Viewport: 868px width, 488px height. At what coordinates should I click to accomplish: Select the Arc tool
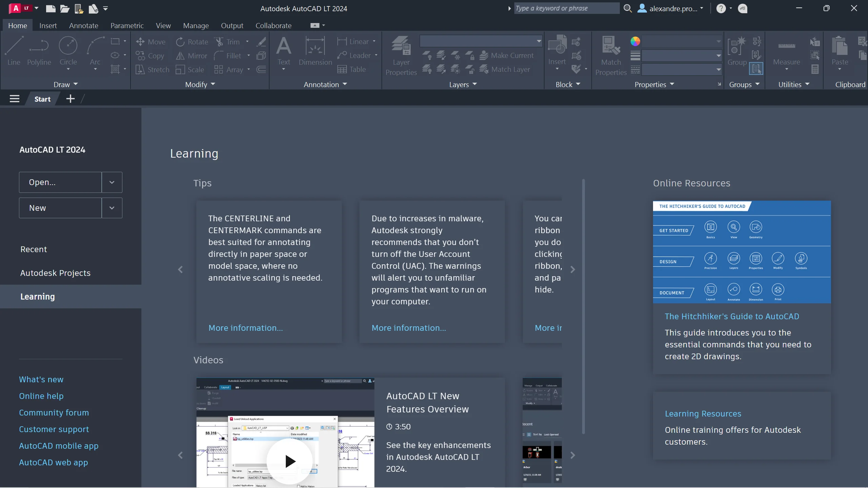[x=95, y=52]
